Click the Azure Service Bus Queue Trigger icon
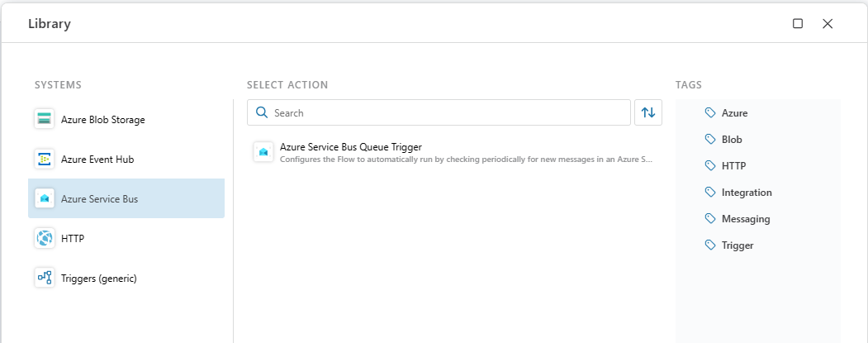 click(263, 152)
